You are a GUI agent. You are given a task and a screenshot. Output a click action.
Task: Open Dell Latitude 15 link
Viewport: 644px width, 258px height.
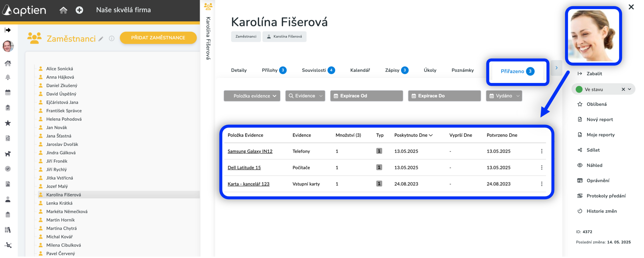pyautogui.click(x=244, y=168)
